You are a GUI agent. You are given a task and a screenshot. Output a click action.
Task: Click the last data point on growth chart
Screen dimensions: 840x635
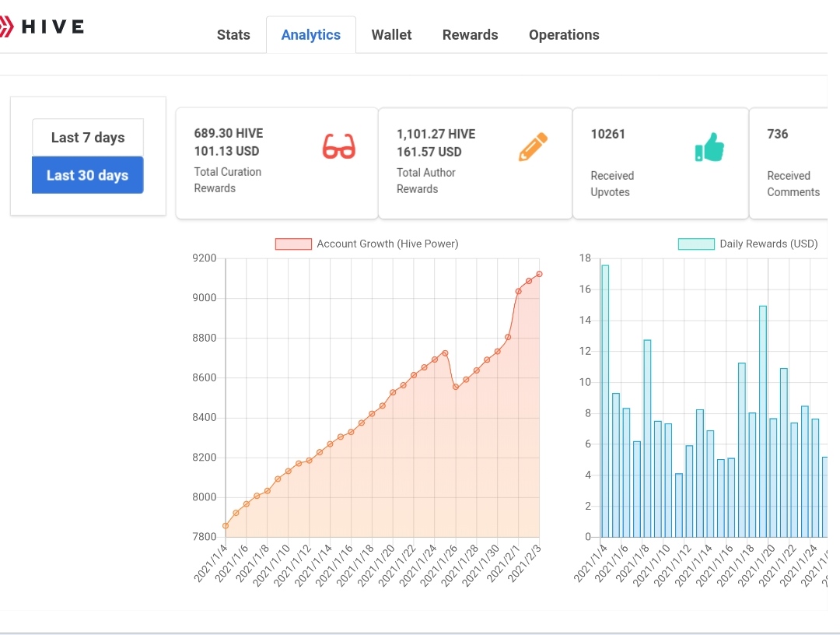[x=540, y=274]
